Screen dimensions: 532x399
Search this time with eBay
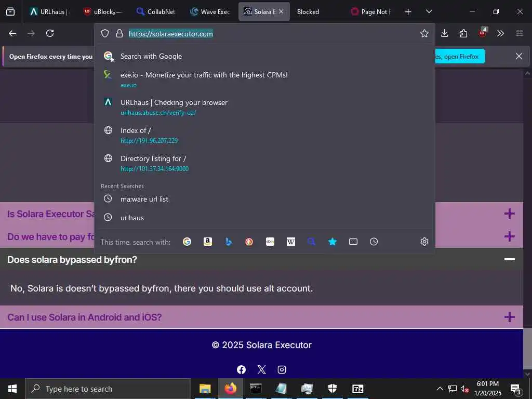(270, 242)
